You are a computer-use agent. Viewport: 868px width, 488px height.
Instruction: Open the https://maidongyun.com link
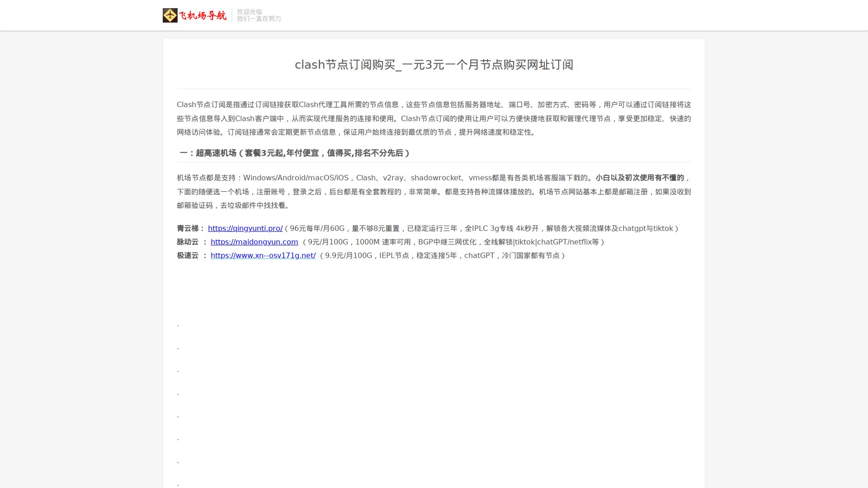(x=254, y=242)
